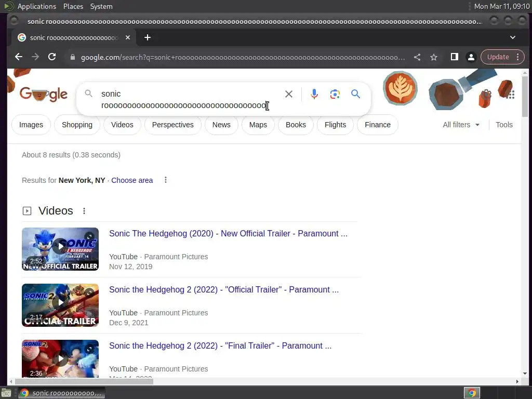
Task: Select the Flights filter chip
Action: (335, 125)
